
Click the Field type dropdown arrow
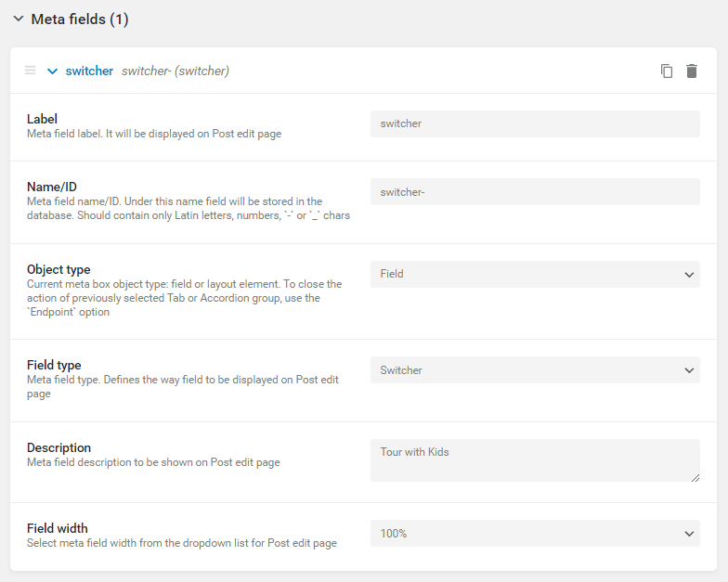689,370
